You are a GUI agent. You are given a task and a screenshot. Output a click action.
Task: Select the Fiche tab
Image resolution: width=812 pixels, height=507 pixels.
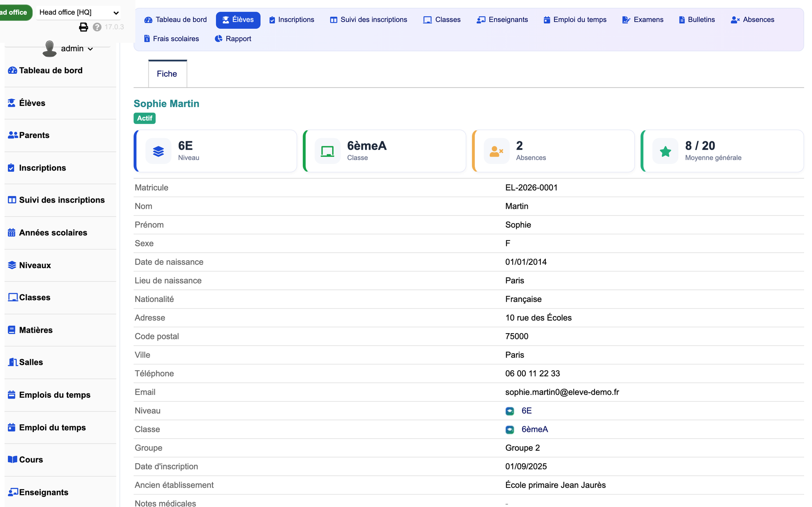167,74
